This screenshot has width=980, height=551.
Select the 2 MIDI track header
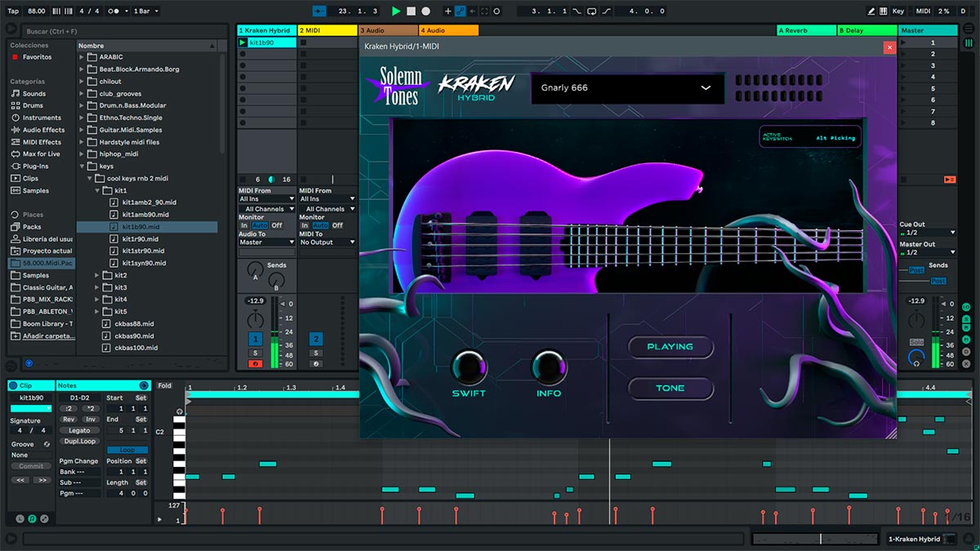pyautogui.click(x=327, y=30)
